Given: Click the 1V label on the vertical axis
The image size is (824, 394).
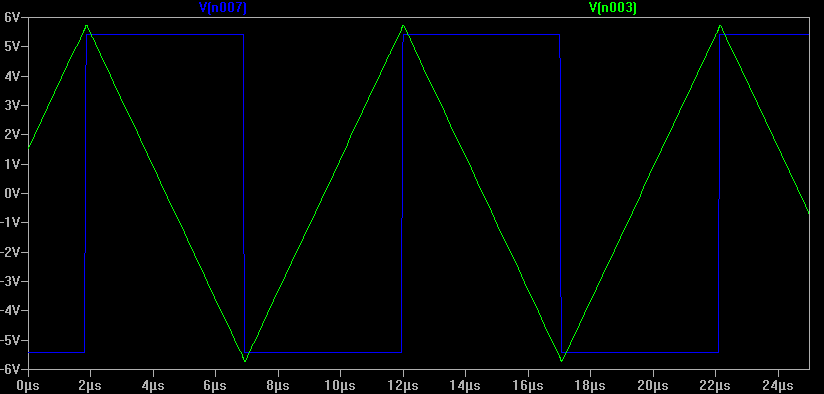Looking at the screenshot, I should (12, 164).
